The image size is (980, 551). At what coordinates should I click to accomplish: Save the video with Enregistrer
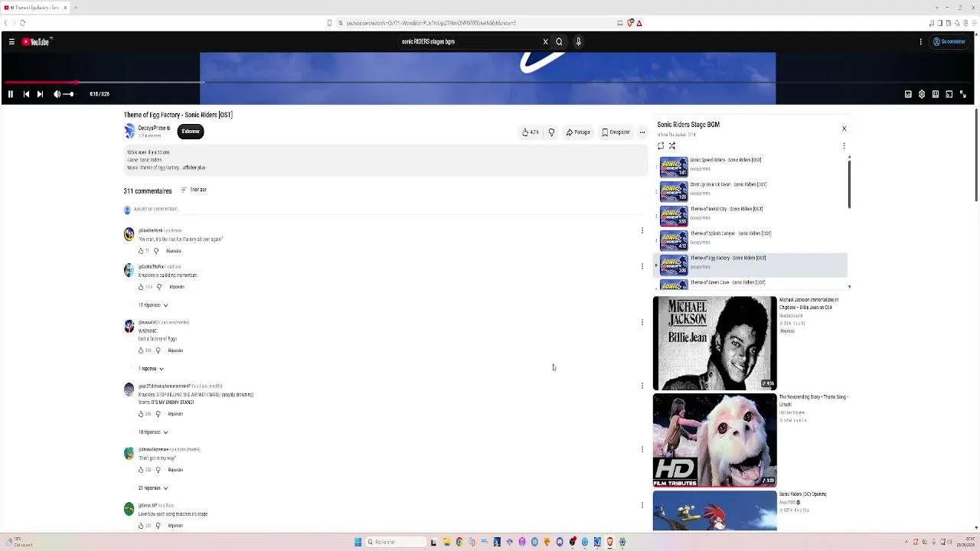click(616, 132)
